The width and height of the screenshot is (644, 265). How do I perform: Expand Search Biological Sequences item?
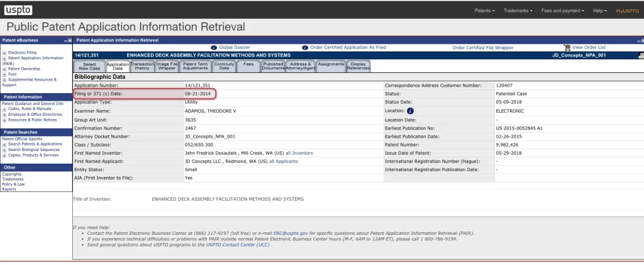pyautogui.click(x=4, y=150)
